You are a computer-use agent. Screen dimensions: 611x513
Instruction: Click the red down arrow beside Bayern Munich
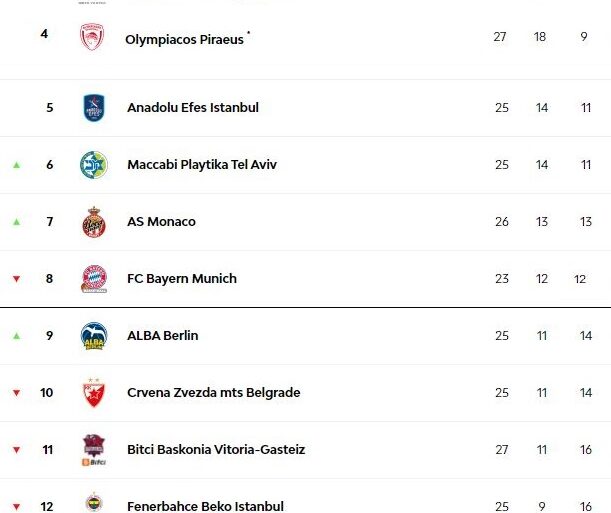point(16,279)
